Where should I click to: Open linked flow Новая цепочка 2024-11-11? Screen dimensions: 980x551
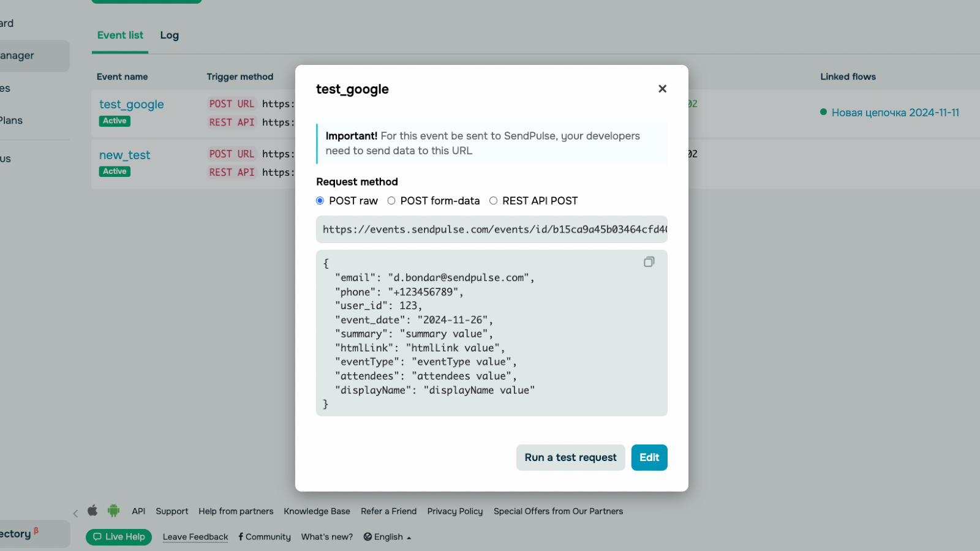pos(895,113)
